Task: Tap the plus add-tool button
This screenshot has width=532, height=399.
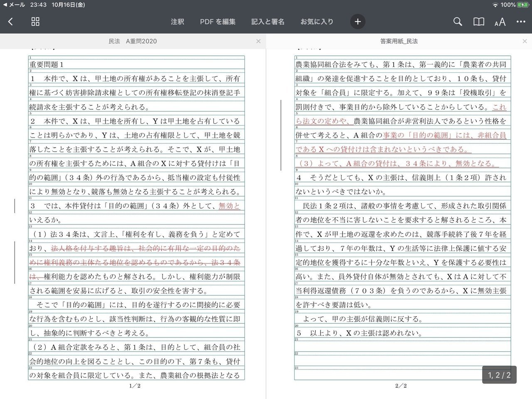Action: tap(358, 22)
